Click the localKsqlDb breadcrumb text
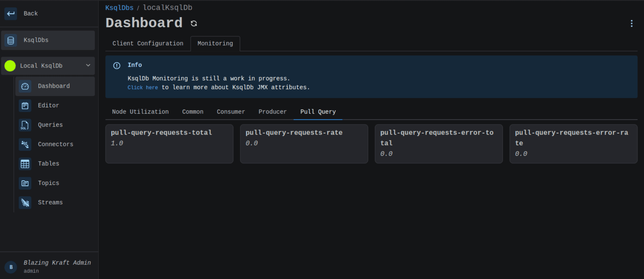 point(168,8)
